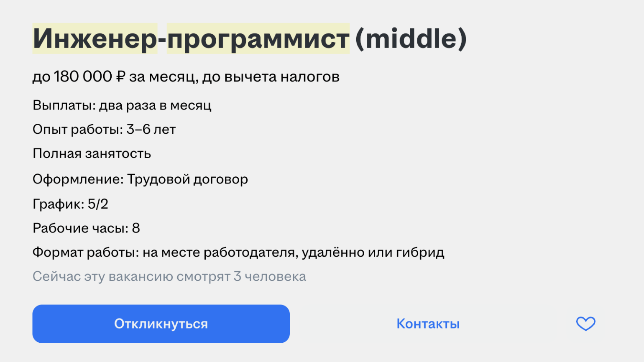The image size is (644, 362).
Task: Click the 180 000 salary amount
Action: point(83,77)
